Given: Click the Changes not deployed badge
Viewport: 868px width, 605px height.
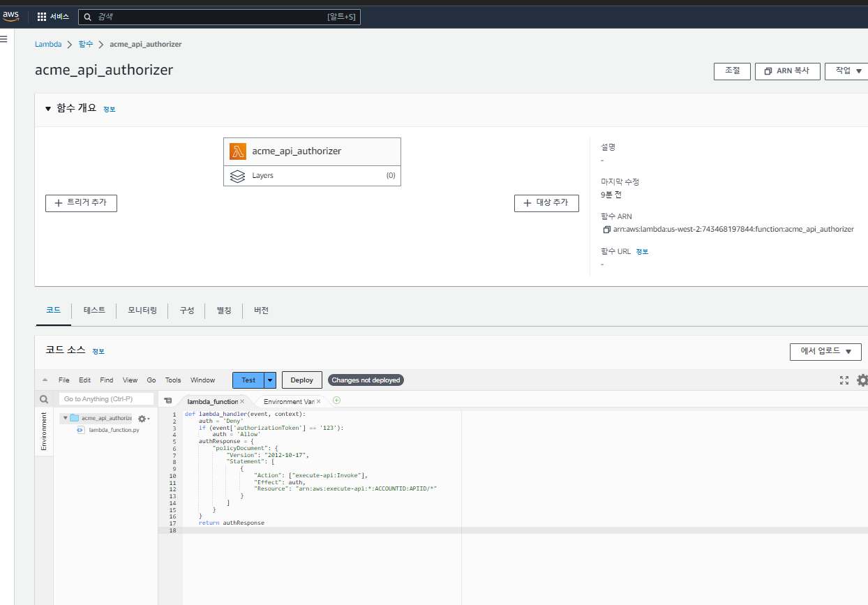Looking at the screenshot, I should tap(366, 380).
